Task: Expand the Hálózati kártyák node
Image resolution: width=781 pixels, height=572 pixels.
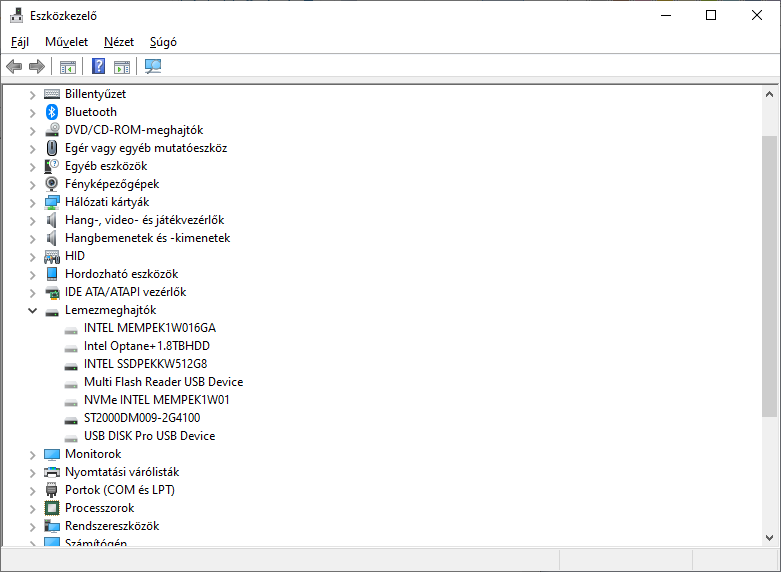Action: click(x=32, y=203)
